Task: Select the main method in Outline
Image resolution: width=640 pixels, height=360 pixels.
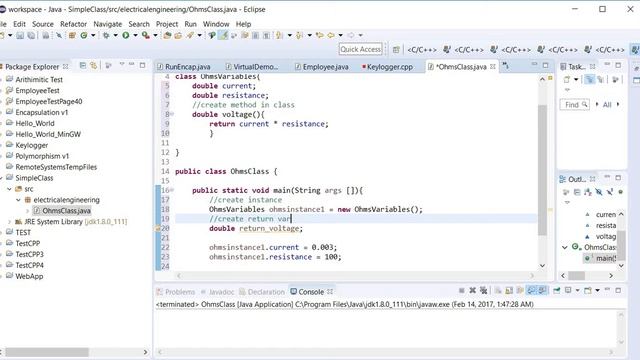Action: pos(600,258)
